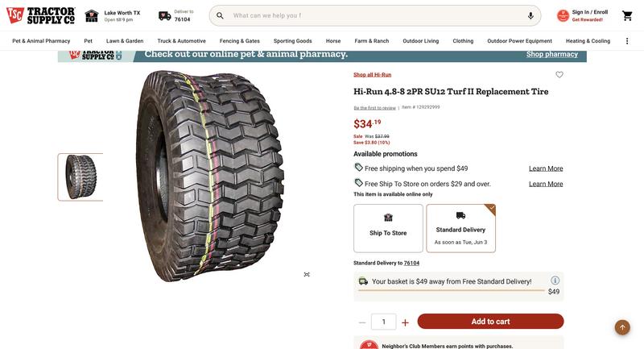644x349 pixels.
Task: Open the shopping cart
Action: 627,15
